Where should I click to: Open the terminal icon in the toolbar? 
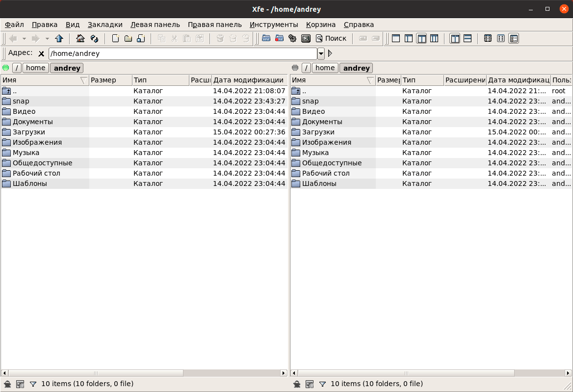[306, 38]
